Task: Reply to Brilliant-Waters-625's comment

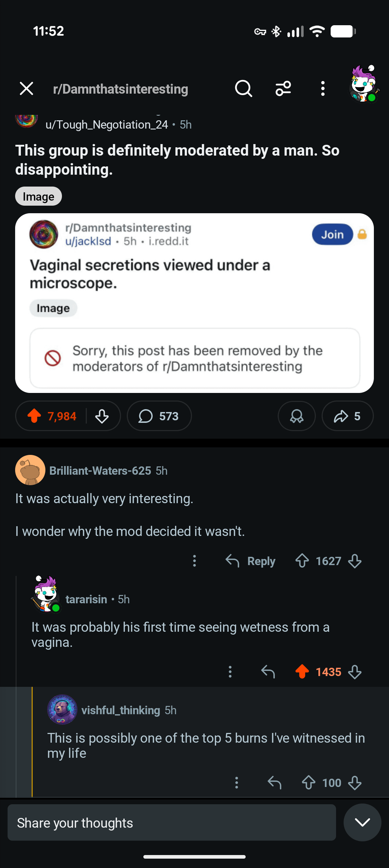Action: click(x=251, y=561)
